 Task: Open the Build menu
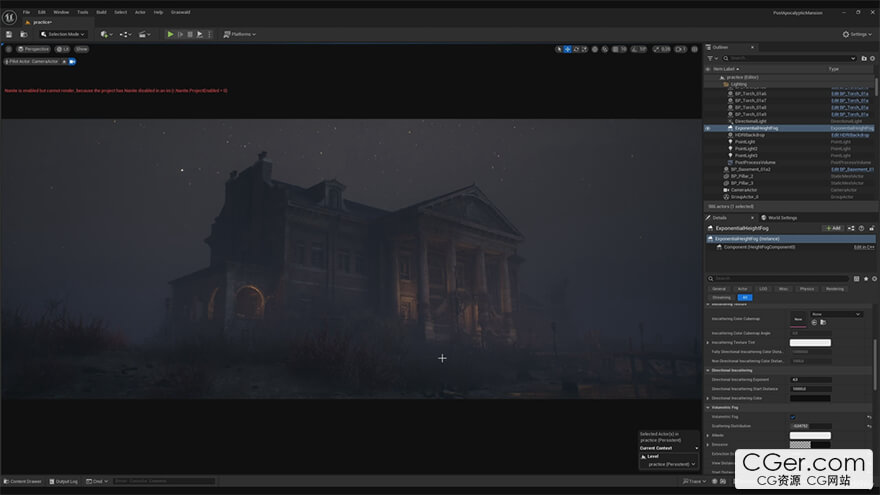(x=101, y=12)
